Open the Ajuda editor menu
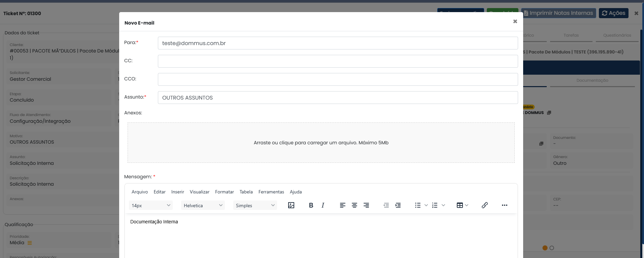 point(296,192)
